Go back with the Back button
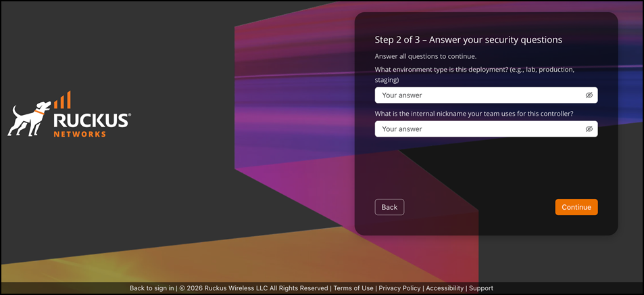Viewport: 644px width, 295px height. [389, 207]
